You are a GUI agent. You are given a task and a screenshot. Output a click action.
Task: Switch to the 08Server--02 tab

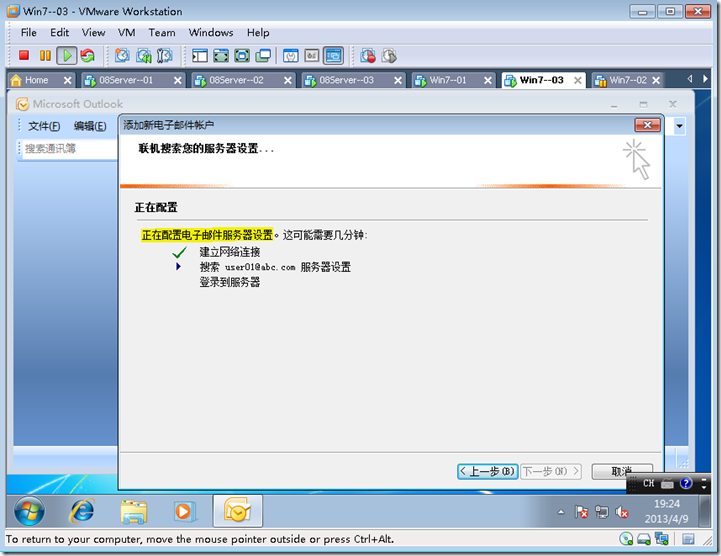pyautogui.click(x=236, y=80)
